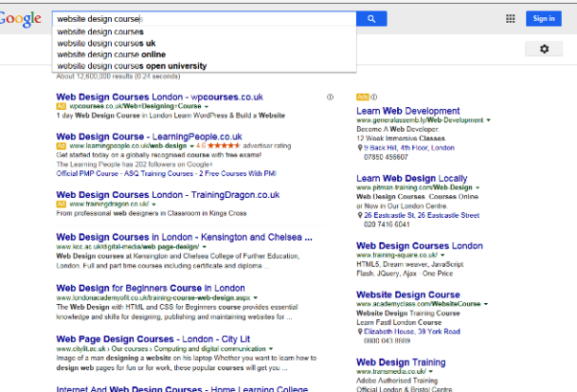Open Home Learning College result title
Image resolution: width=577 pixels, height=392 pixels.
[x=182, y=389]
